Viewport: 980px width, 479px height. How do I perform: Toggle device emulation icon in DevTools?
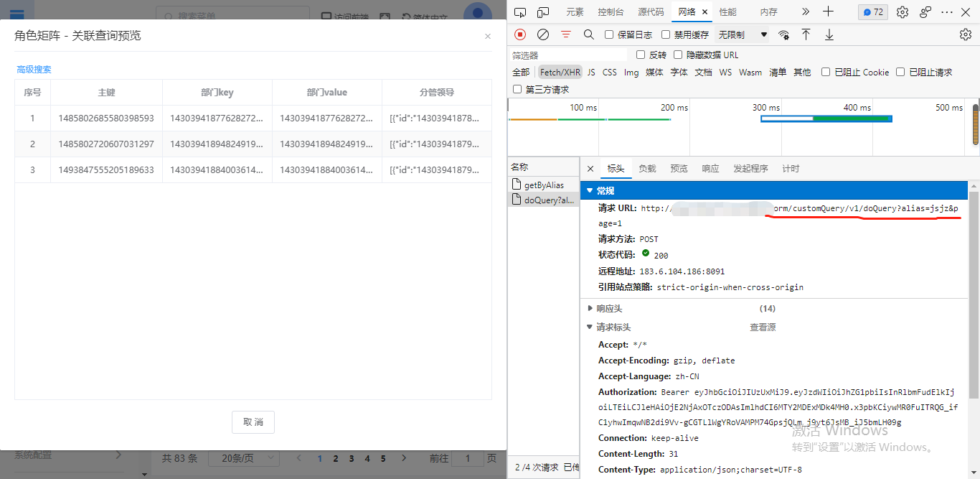pos(543,11)
